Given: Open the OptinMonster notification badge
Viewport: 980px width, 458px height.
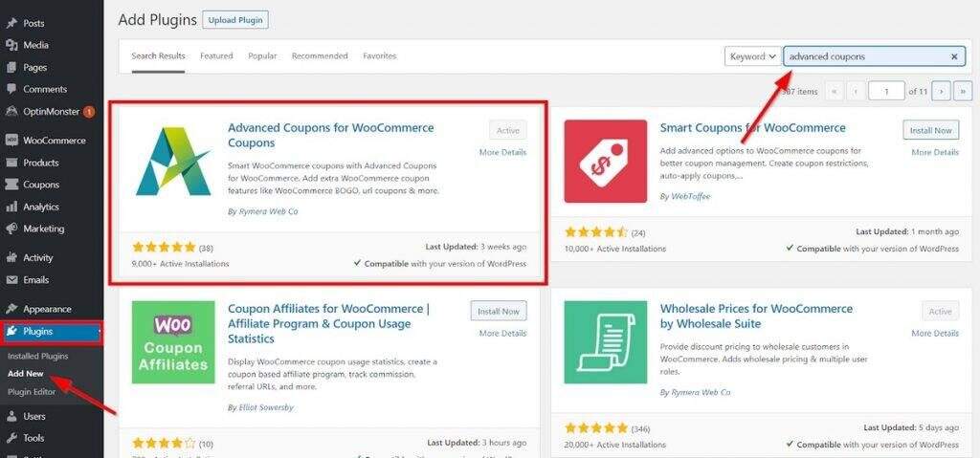Looking at the screenshot, I should (x=89, y=112).
